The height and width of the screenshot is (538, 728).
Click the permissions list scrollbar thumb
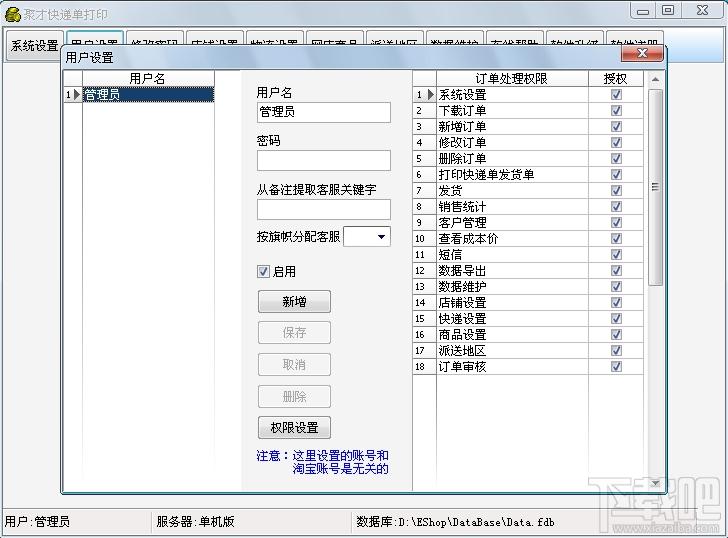click(x=655, y=187)
